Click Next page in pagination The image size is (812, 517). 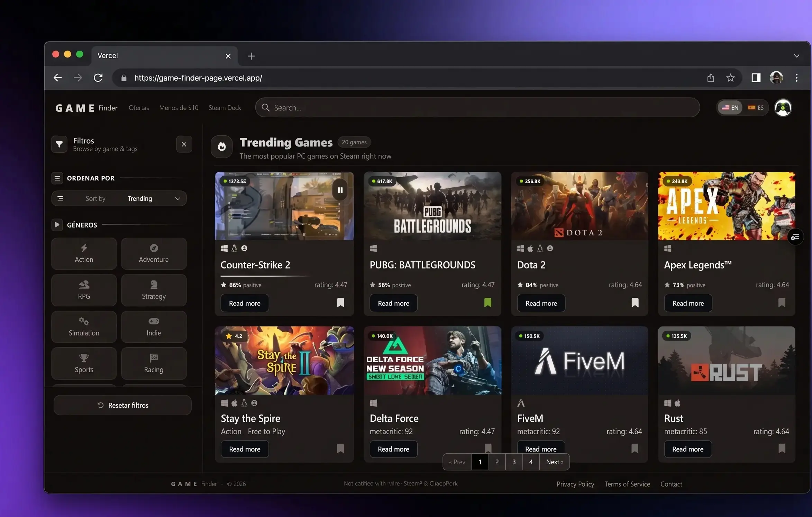(555, 462)
